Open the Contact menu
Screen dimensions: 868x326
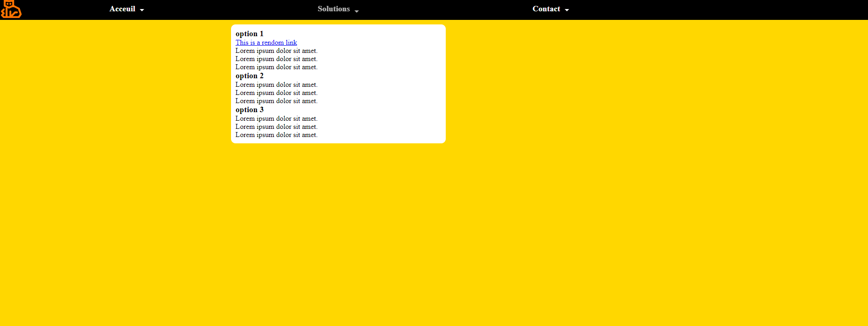[546, 9]
